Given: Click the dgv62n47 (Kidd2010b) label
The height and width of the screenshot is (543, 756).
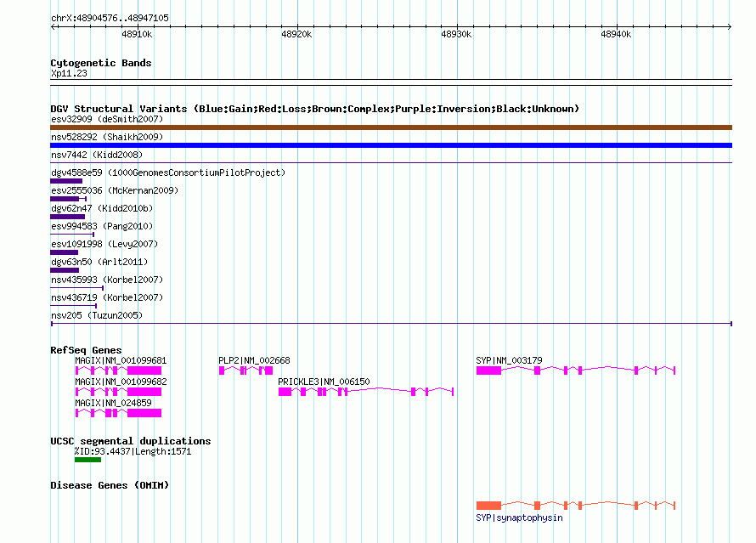Looking at the screenshot, I should click(x=102, y=208).
